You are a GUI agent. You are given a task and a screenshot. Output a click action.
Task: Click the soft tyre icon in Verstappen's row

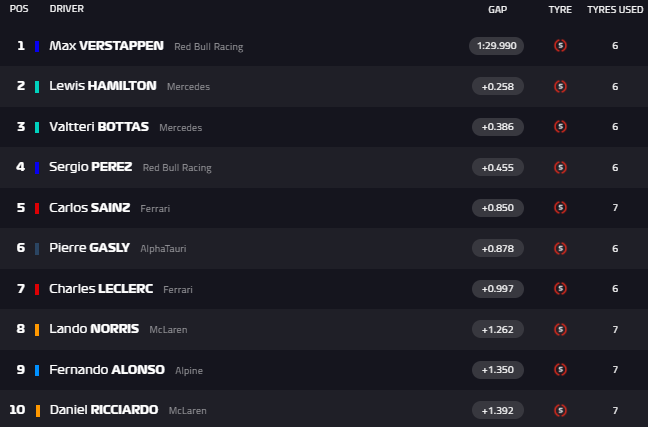tap(560, 46)
